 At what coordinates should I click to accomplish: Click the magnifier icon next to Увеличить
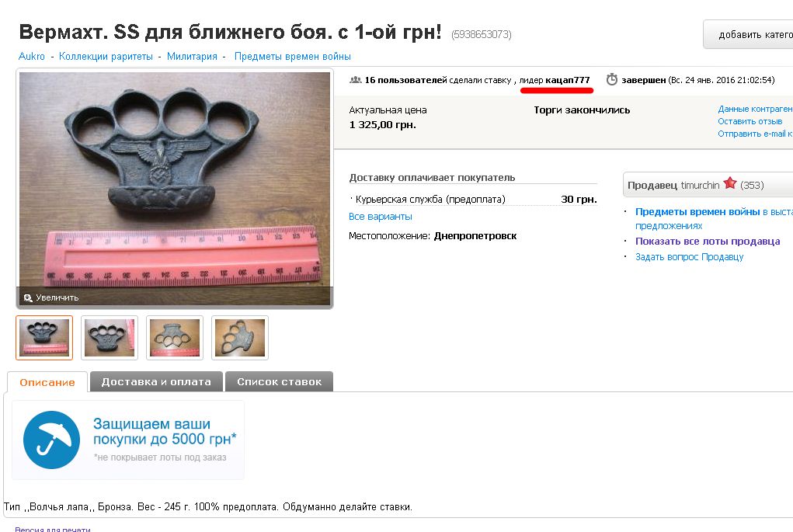tap(28, 298)
